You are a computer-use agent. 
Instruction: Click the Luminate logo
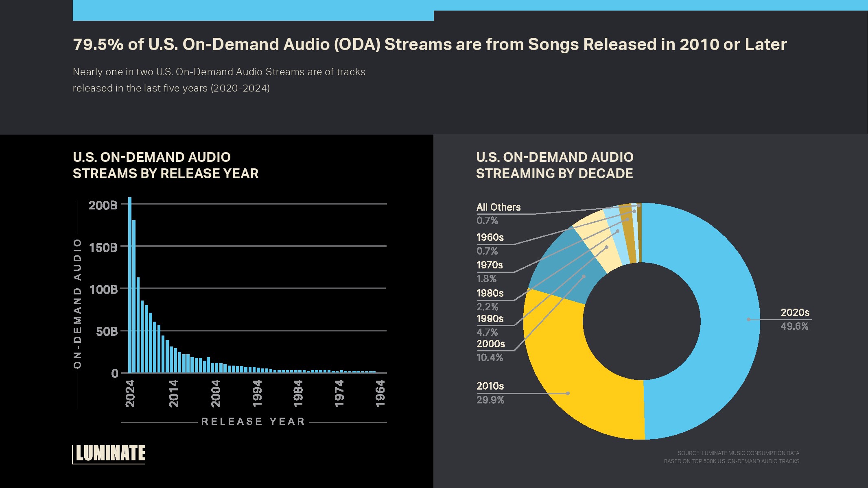pos(109,453)
